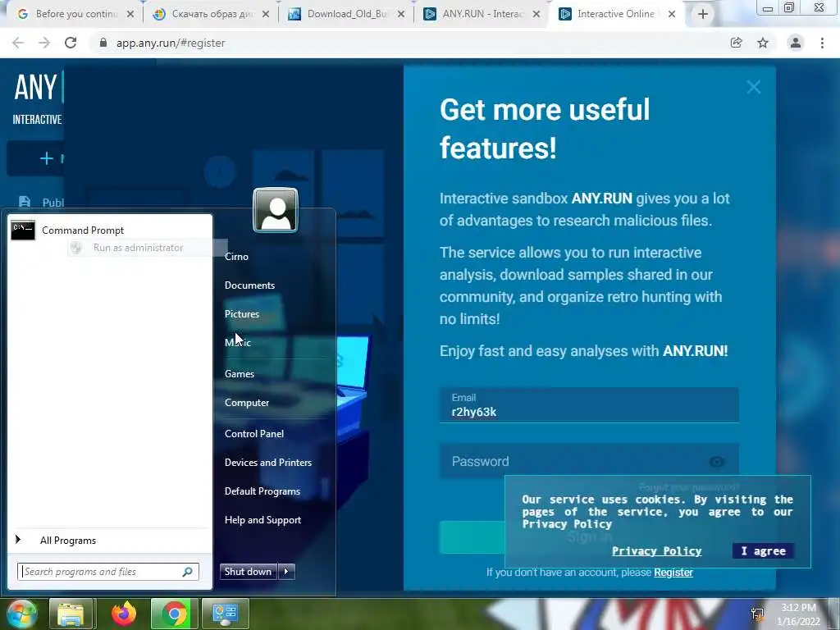Open Pictures from Start menu
Screen dimensions: 840x630
(242, 314)
